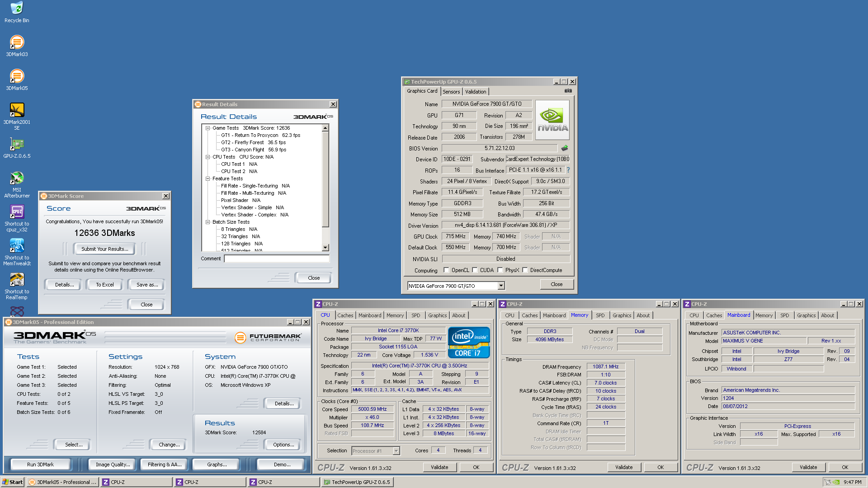Screen dimensions: 868x488
Task: Click Result Details scrollbar down arrow
Action: click(325, 248)
